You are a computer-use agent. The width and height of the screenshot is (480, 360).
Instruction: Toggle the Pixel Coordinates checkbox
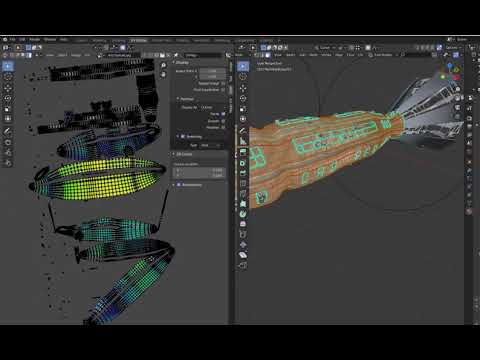pos(223,90)
